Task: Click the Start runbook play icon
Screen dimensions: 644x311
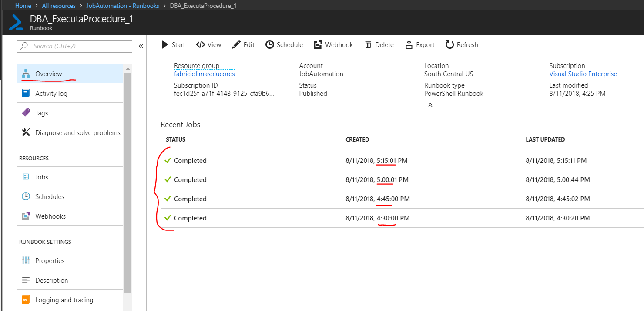Action: [x=165, y=44]
